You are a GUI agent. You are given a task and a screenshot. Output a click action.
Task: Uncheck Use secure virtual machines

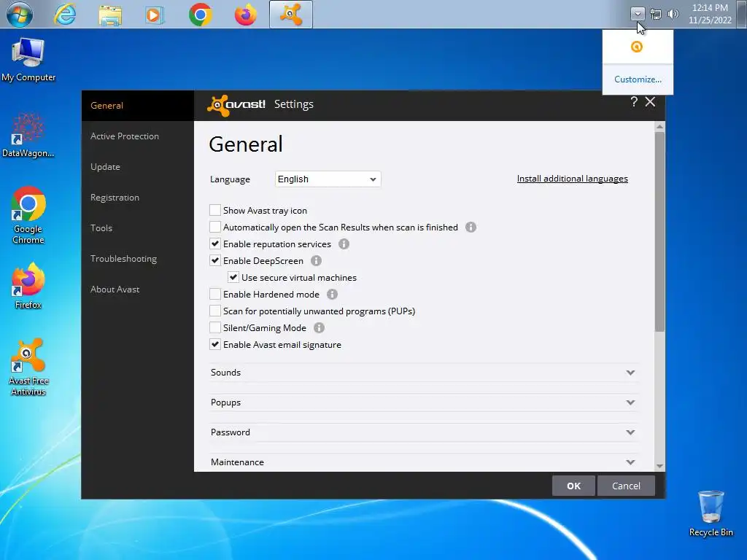pyautogui.click(x=233, y=277)
